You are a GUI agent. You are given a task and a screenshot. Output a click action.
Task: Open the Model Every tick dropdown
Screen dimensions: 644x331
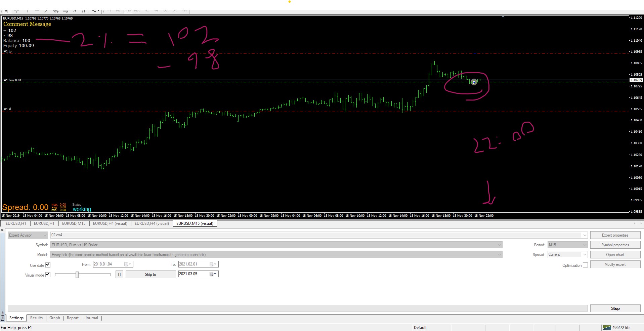[x=499, y=255]
